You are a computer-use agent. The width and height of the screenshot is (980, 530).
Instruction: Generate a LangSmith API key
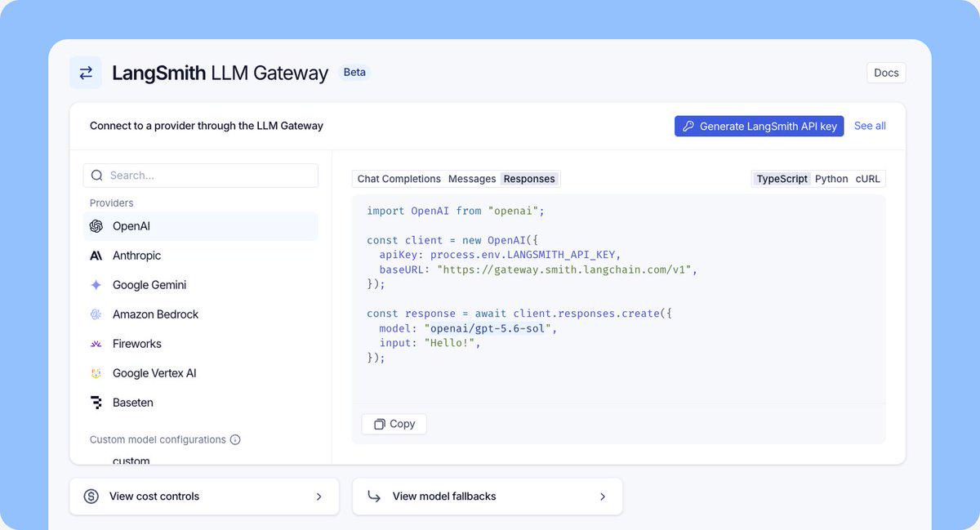pyautogui.click(x=759, y=126)
